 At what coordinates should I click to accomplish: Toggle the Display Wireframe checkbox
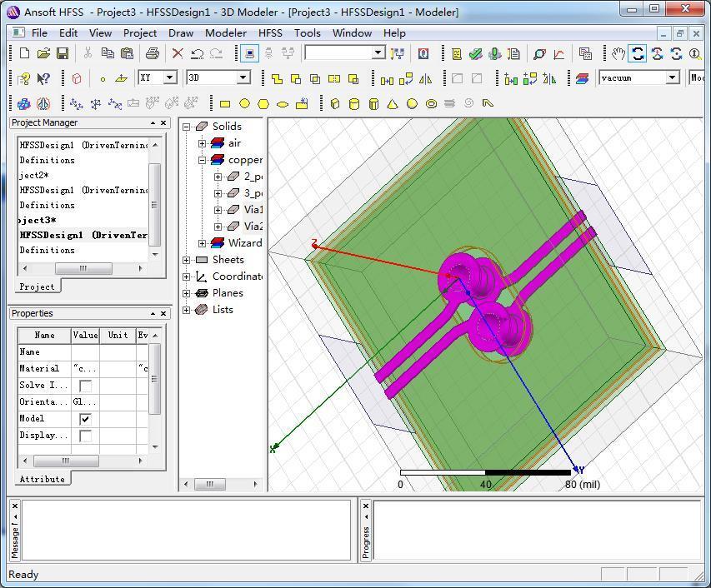[85, 436]
